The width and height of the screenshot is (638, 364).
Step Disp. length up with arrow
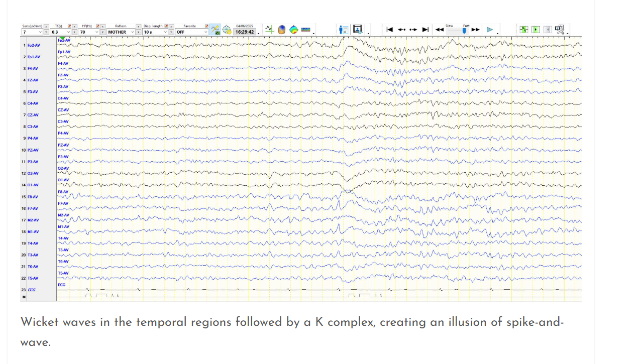coord(171,26)
